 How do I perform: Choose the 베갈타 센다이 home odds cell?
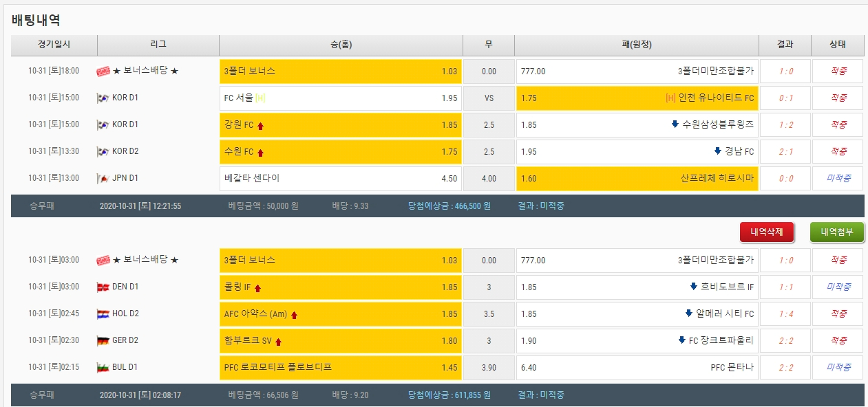click(340, 178)
